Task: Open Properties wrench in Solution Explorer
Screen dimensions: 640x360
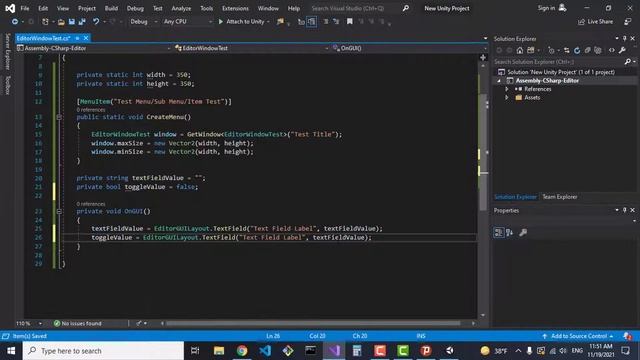Action: point(622,50)
